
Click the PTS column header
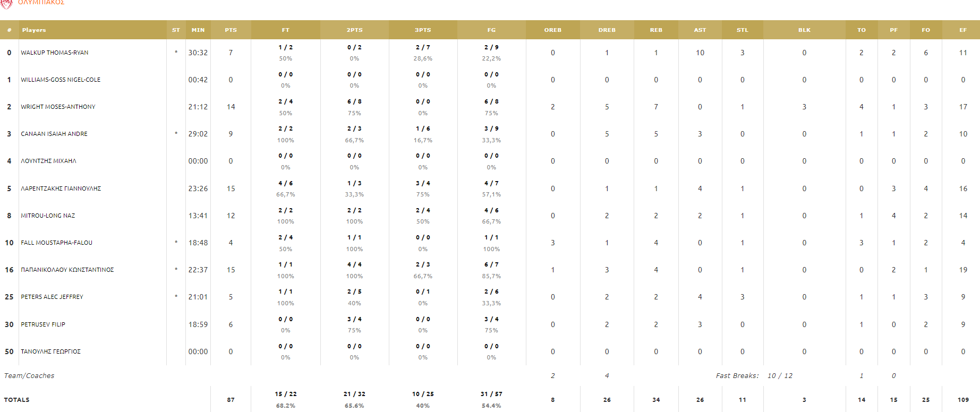click(231, 30)
